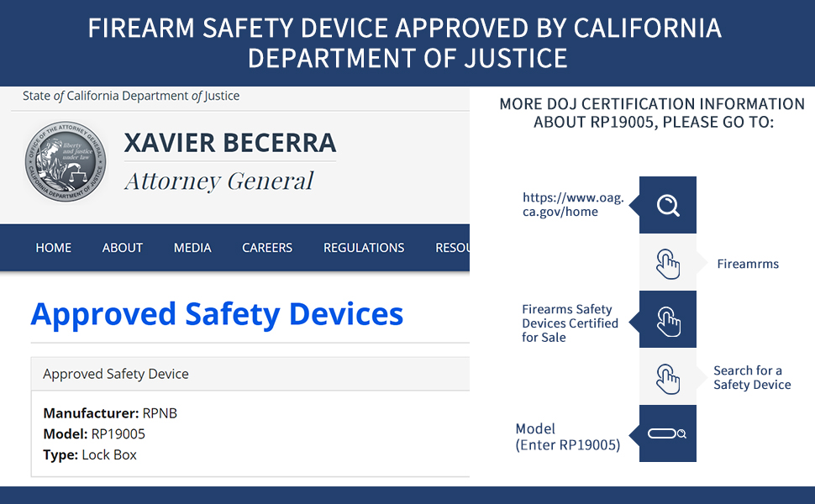Click the California Attorney General seal logo
The image size is (815, 504).
tap(66, 162)
